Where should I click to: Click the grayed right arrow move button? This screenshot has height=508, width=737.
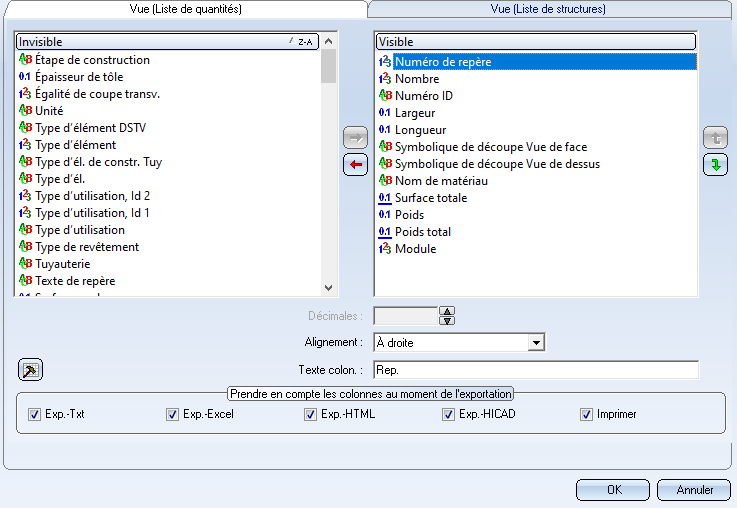pyautogui.click(x=355, y=138)
